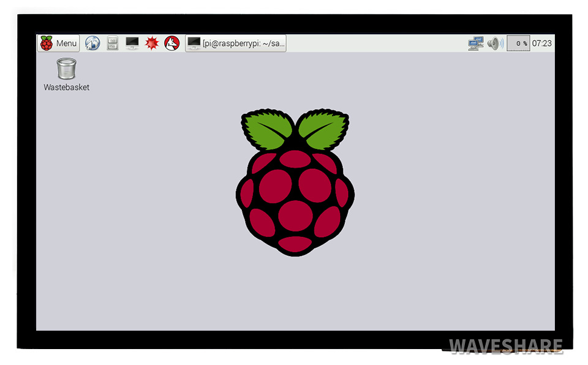
Task: Switch to the pi@raspberrypi terminal window
Action: [236, 43]
